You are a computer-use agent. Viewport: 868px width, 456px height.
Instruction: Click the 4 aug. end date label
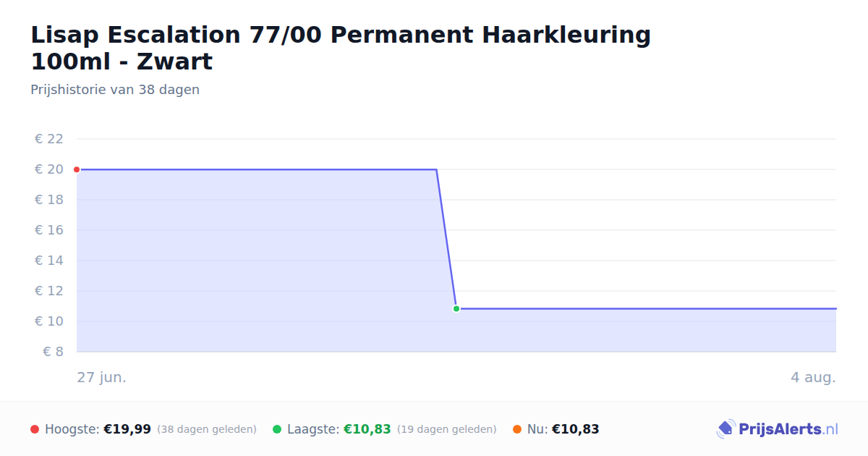click(x=813, y=377)
